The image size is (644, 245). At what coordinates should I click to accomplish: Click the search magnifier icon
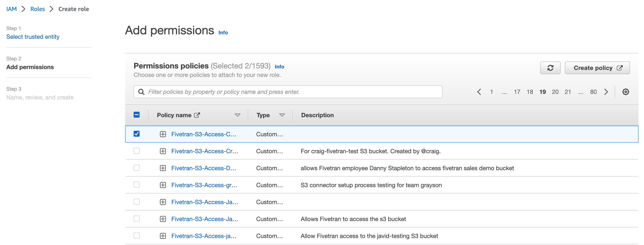tap(141, 92)
